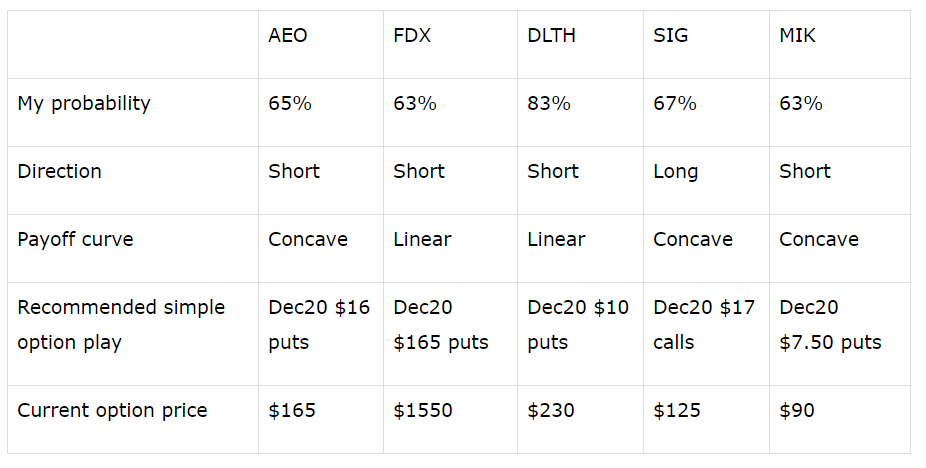
Task: Select the $1550 option price cell
Action: pyautogui.click(x=423, y=411)
